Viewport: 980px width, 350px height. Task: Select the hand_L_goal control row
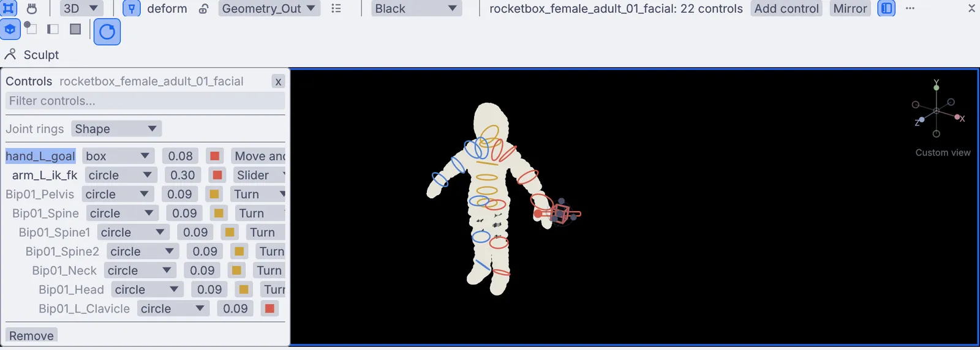click(40, 156)
